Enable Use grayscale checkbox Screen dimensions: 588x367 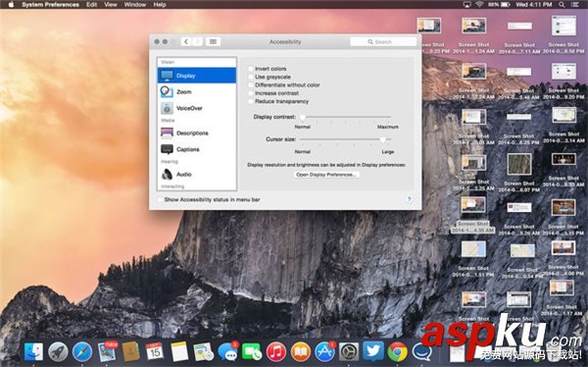coord(251,77)
